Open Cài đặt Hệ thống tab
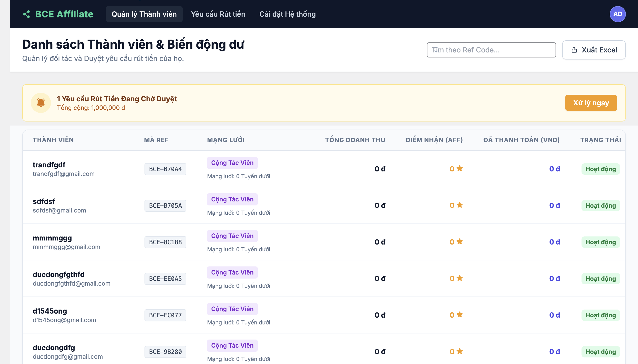The height and width of the screenshot is (364, 638). [287, 14]
